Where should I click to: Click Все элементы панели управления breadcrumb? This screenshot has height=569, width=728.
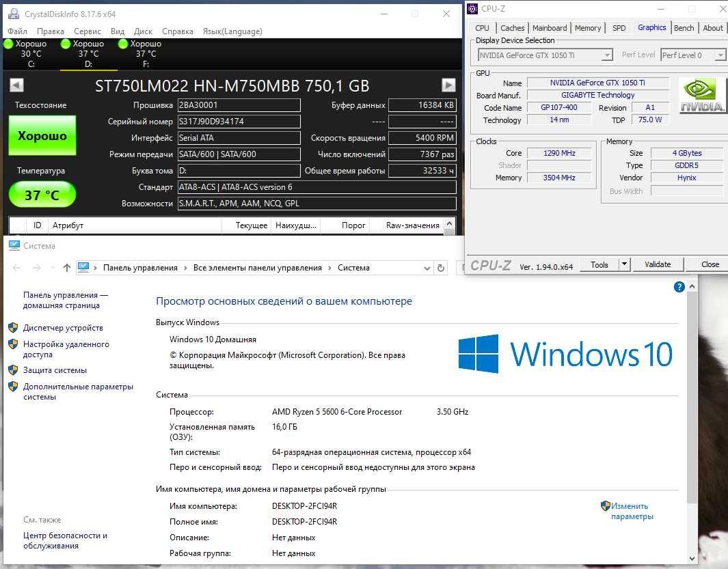point(258,268)
